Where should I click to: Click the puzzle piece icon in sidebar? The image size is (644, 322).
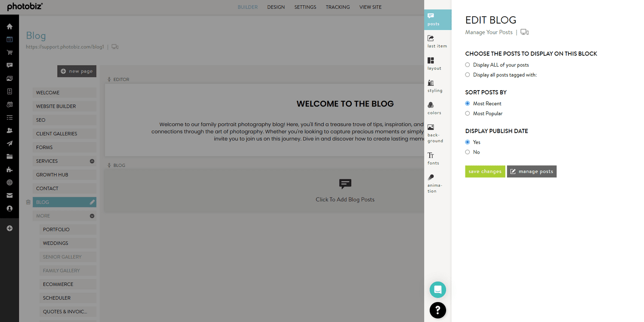point(9,170)
